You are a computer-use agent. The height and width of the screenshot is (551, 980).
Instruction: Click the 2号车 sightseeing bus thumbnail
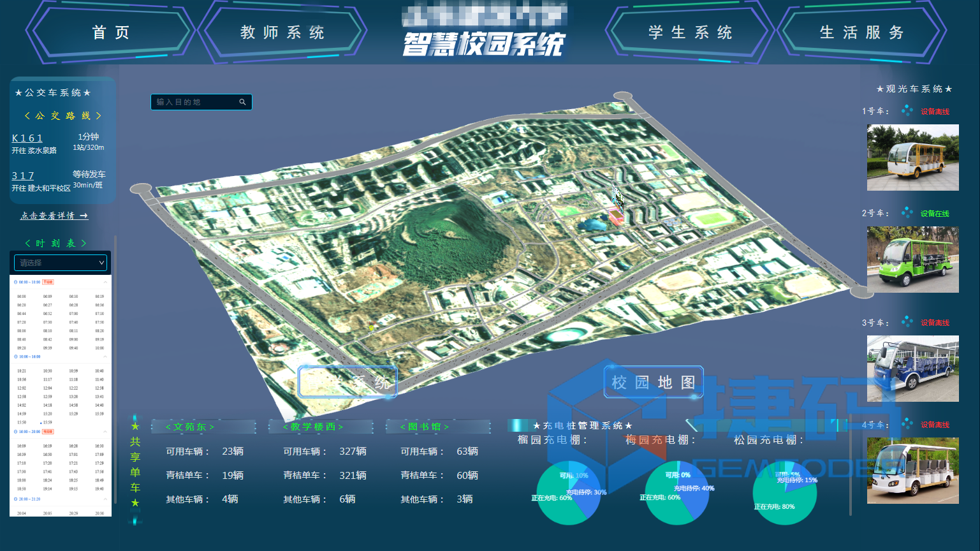[912, 260]
